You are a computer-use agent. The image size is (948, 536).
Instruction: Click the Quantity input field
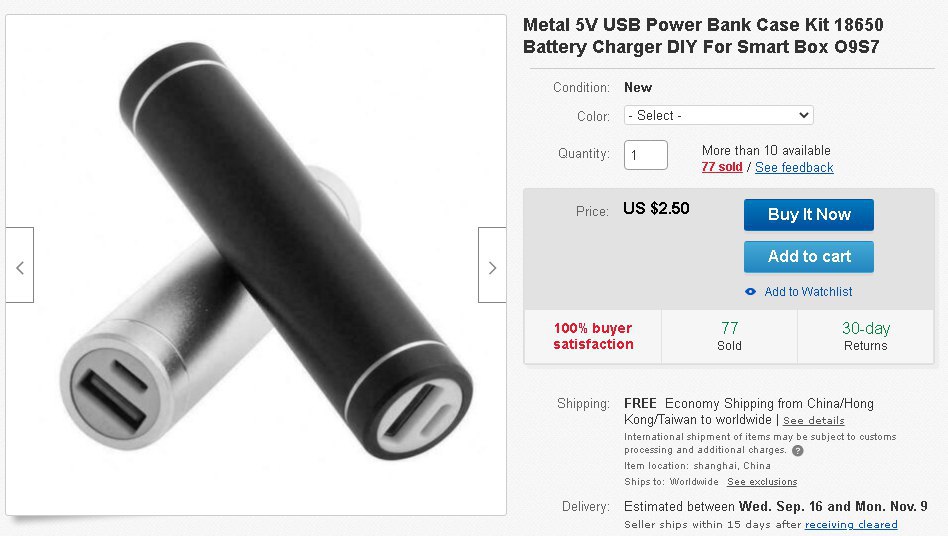646,155
